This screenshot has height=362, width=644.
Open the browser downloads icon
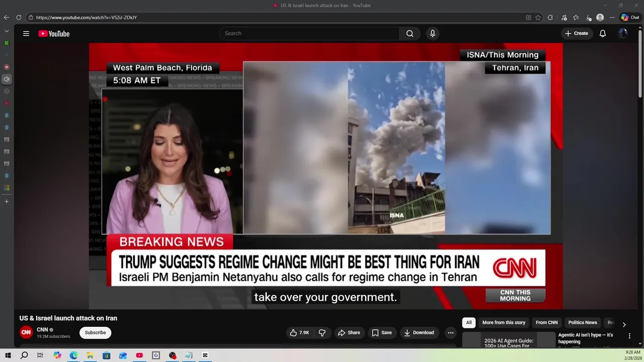[588, 17]
